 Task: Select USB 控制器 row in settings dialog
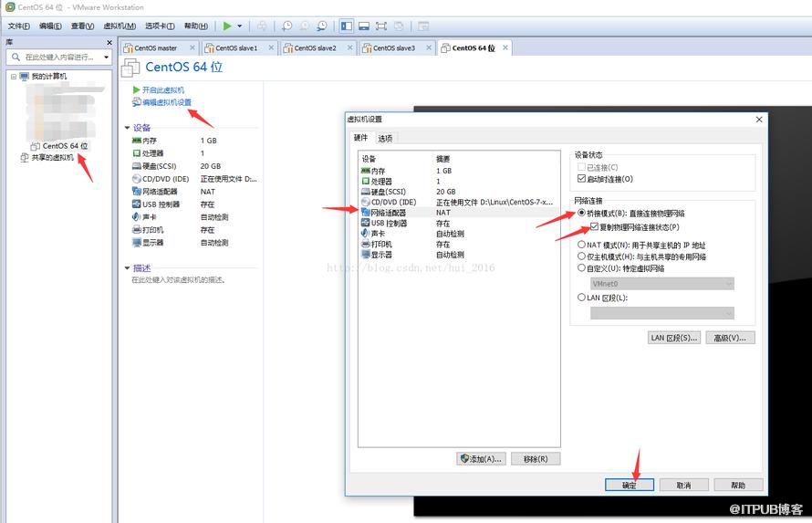click(x=458, y=224)
